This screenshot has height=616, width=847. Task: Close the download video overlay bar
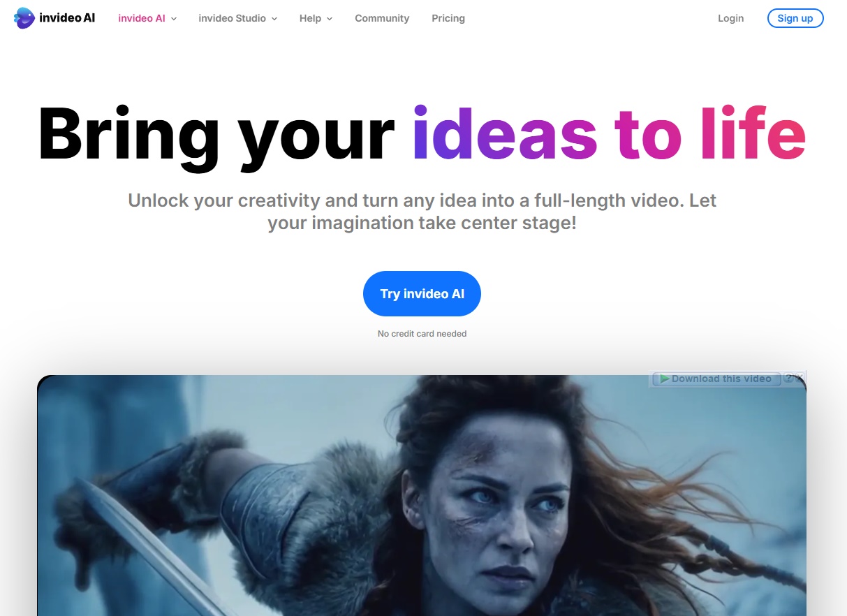800,378
